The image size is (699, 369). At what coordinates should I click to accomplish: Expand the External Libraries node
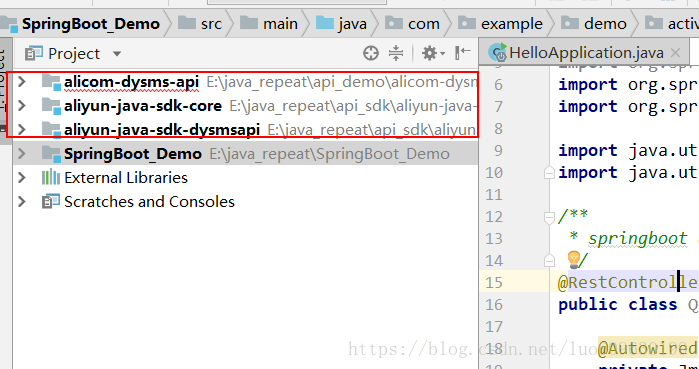(21, 177)
